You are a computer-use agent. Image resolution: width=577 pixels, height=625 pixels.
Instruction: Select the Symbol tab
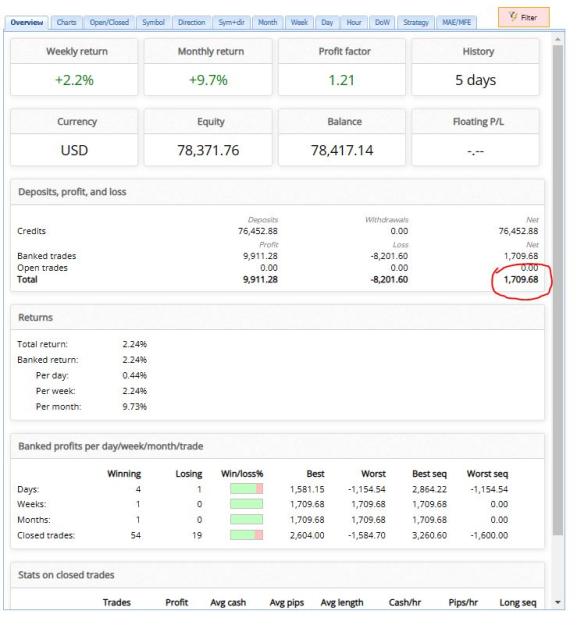(153, 22)
